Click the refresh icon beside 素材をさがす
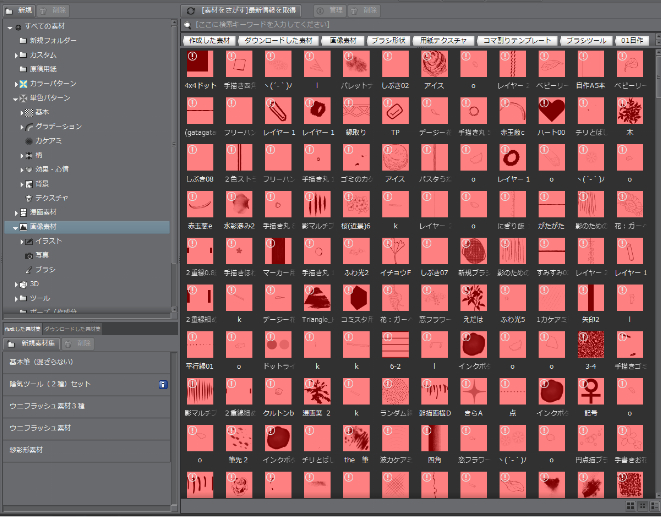The image size is (661, 517). 190,10
